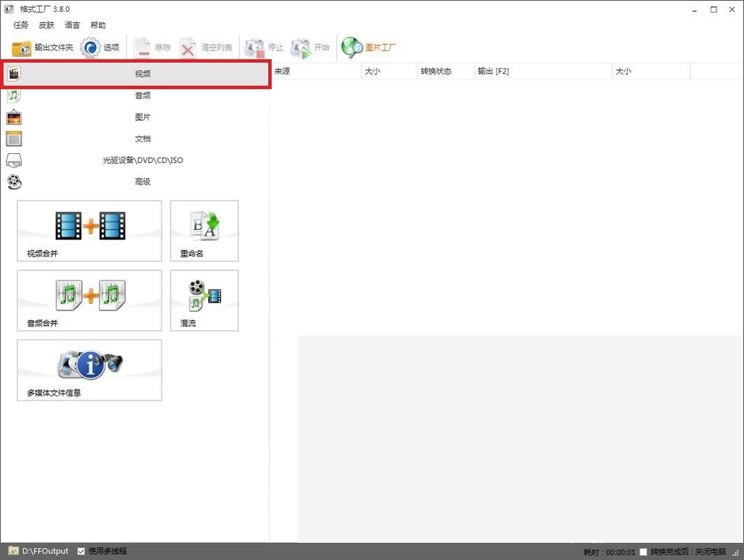Click the 大小 column header after 输出 [F2]

point(652,71)
